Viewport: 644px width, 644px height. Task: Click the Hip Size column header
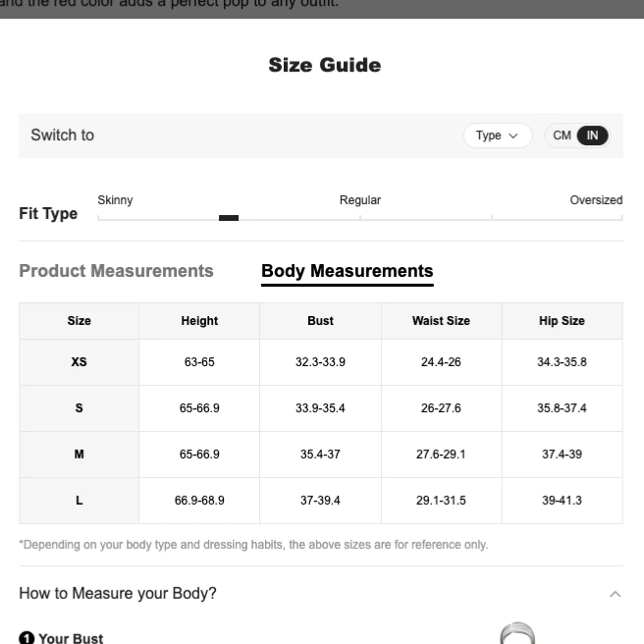tap(562, 321)
